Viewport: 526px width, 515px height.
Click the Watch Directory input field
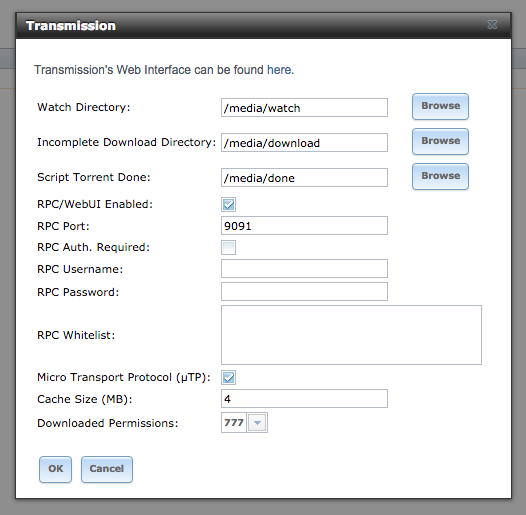click(304, 108)
